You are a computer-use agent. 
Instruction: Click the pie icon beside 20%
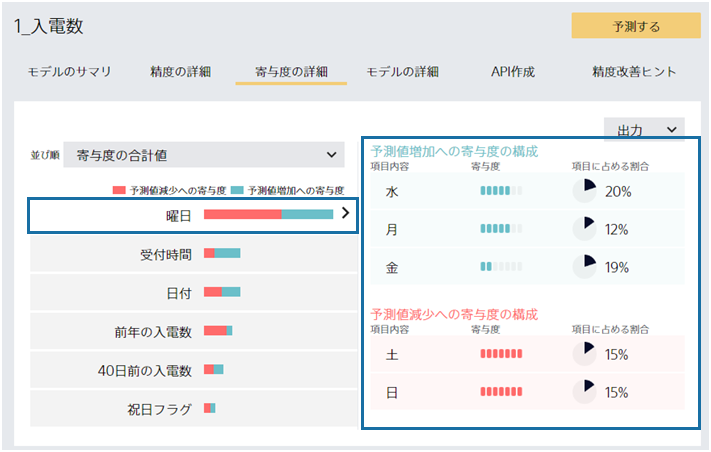point(584,190)
